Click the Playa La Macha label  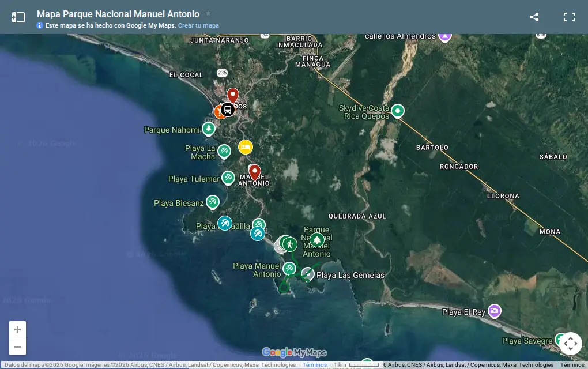click(200, 152)
